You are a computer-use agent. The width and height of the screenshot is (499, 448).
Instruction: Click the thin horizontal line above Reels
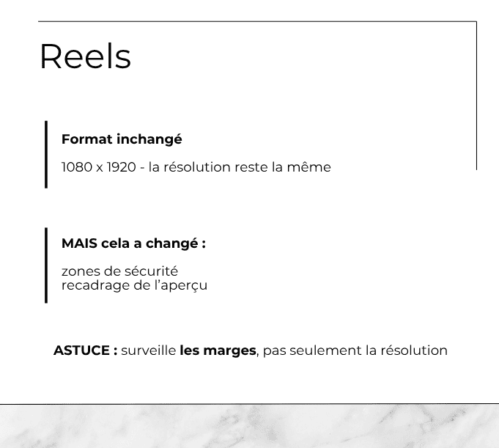(256, 21)
